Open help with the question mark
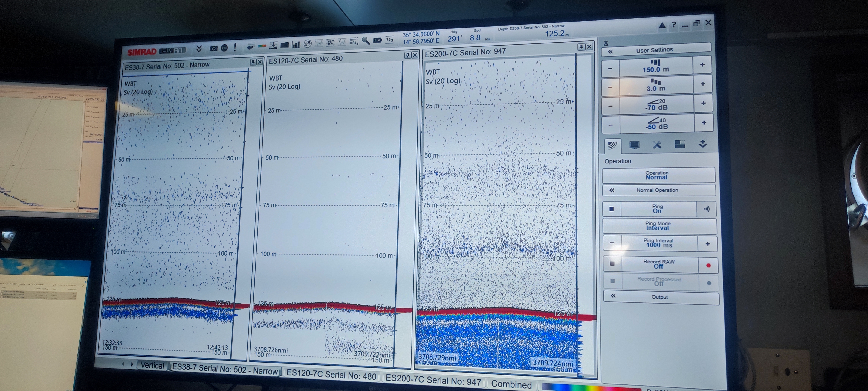This screenshot has height=391, width=868. [674, 25]
